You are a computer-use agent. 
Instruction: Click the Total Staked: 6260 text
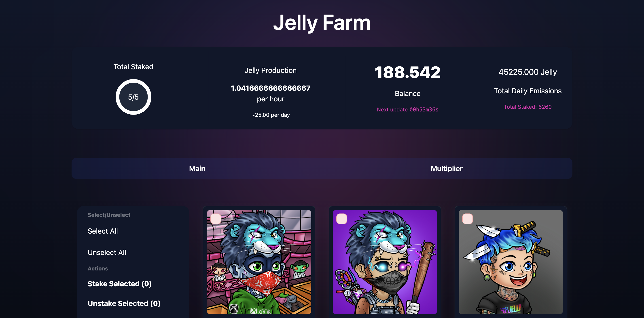pyautogui.click(x=527, y=107)
